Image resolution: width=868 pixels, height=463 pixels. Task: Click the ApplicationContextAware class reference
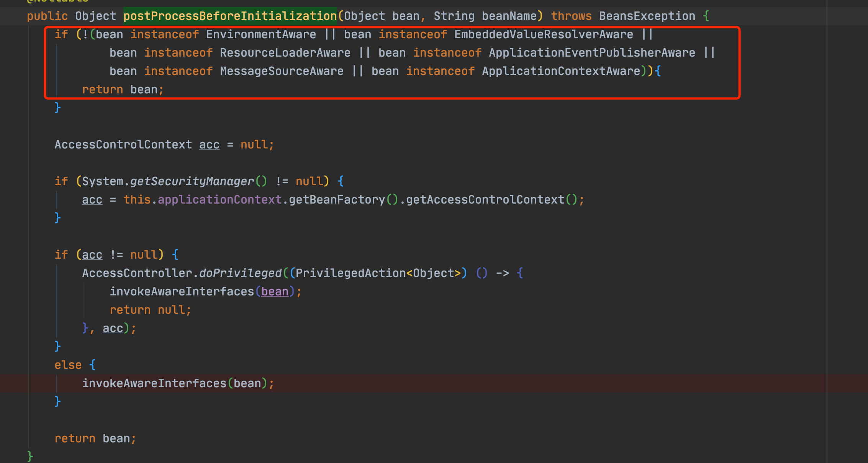click(561, 71)
